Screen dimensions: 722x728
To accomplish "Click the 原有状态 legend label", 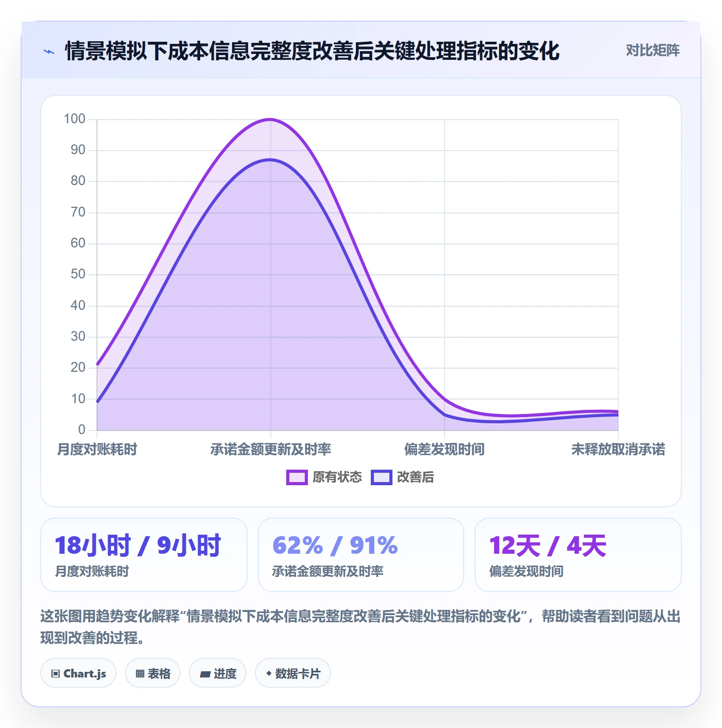I will [x=337, y=477].
